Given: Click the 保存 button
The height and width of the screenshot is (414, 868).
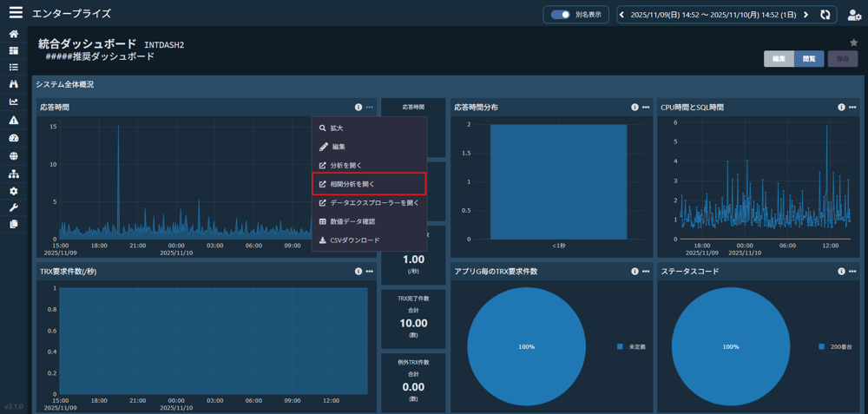Looking at the screenshot, I should click(843, 59).
